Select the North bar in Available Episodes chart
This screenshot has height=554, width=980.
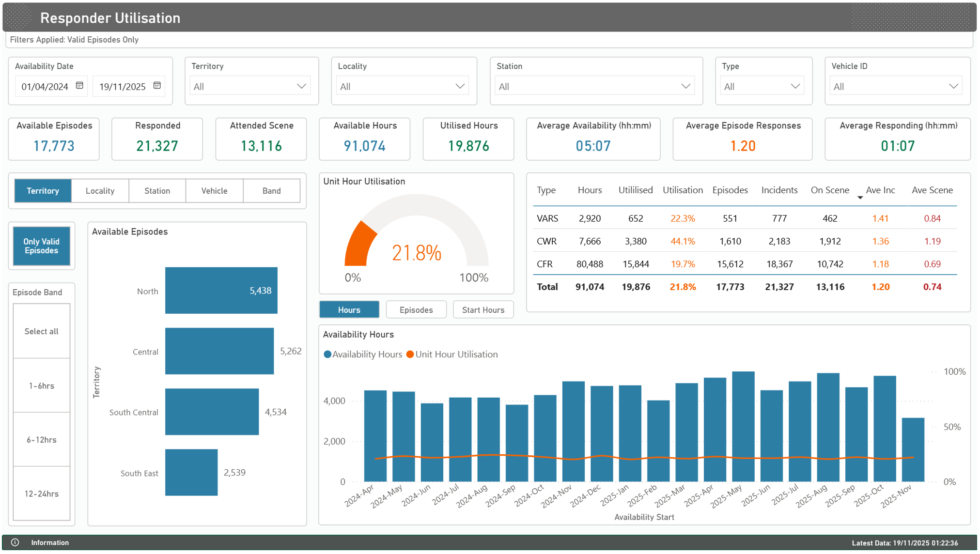(221, 291)
